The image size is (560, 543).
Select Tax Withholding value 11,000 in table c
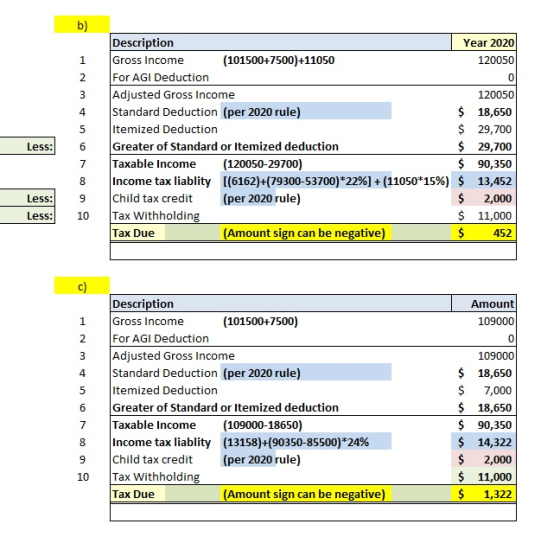(484, 477)
